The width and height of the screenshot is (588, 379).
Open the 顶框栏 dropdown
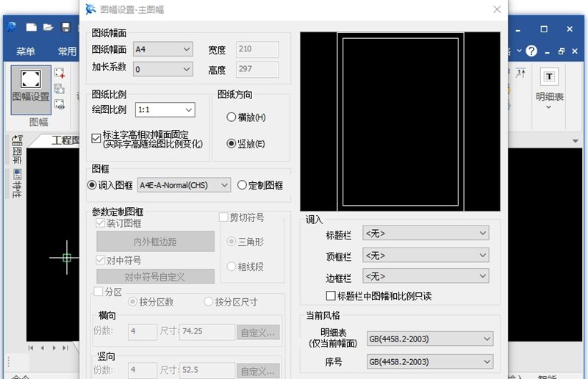click(x=426, y=256)
